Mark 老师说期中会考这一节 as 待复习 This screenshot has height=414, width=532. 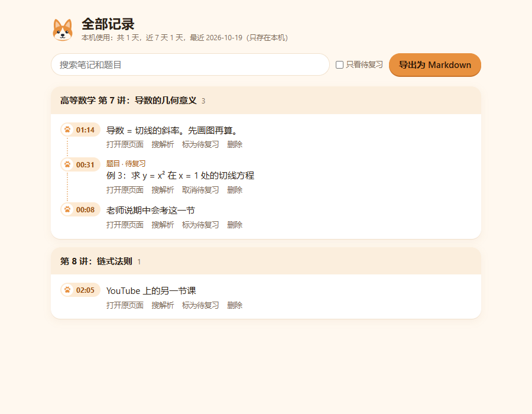tap(200, 225)
